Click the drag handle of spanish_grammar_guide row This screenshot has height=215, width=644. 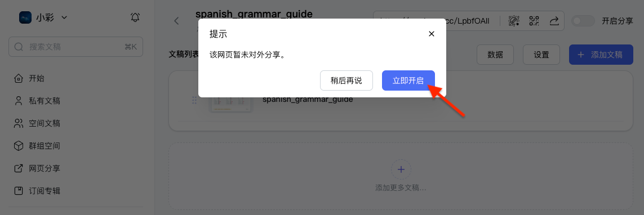click(x=195, y=101)
